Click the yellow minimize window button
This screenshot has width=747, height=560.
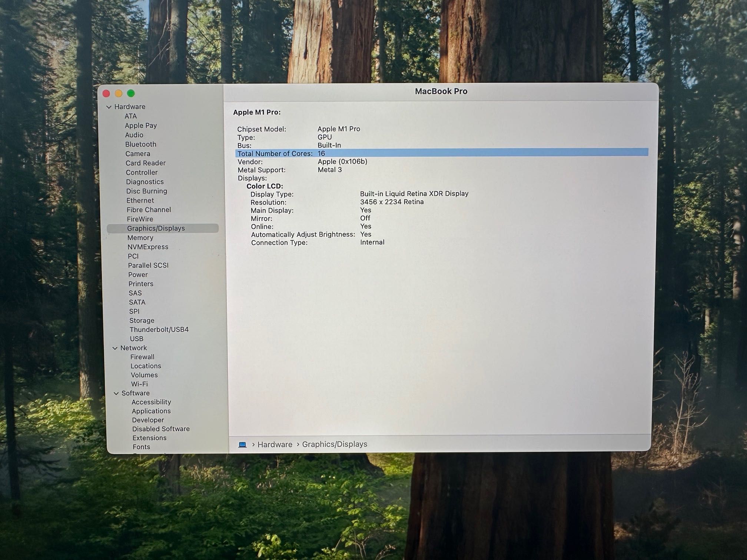[x=119, y=93]
